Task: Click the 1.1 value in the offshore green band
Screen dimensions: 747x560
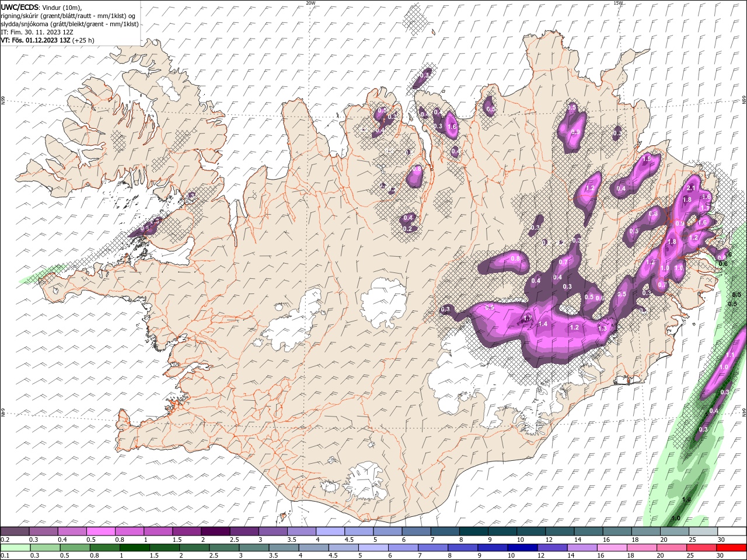Action: click(x=729, y=355)
